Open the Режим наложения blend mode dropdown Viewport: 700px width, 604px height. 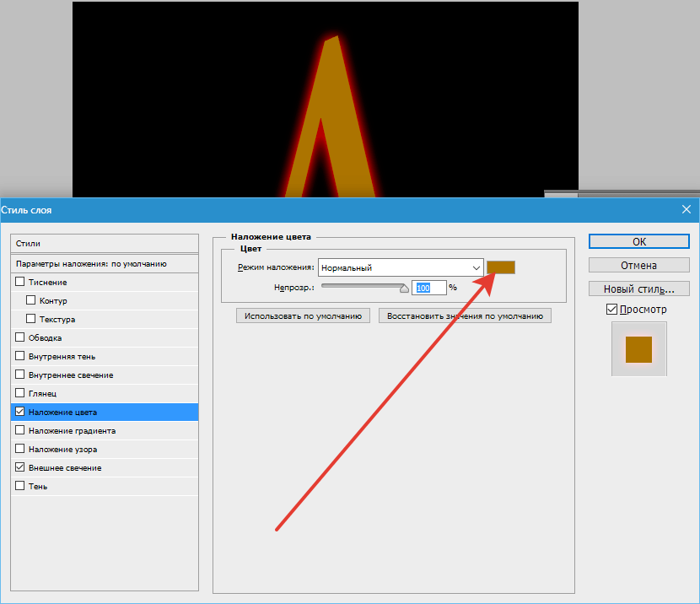400,268
